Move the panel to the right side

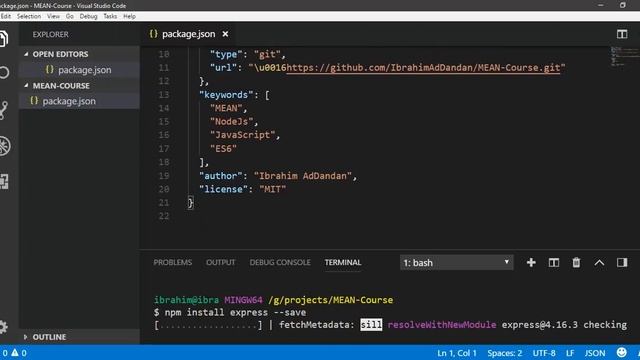coord(622,262)
